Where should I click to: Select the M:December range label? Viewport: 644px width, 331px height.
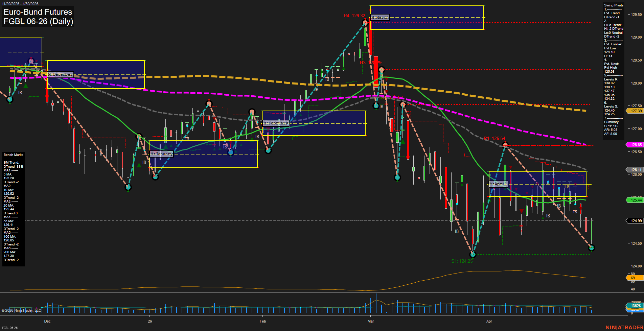[x=60, y=74]
